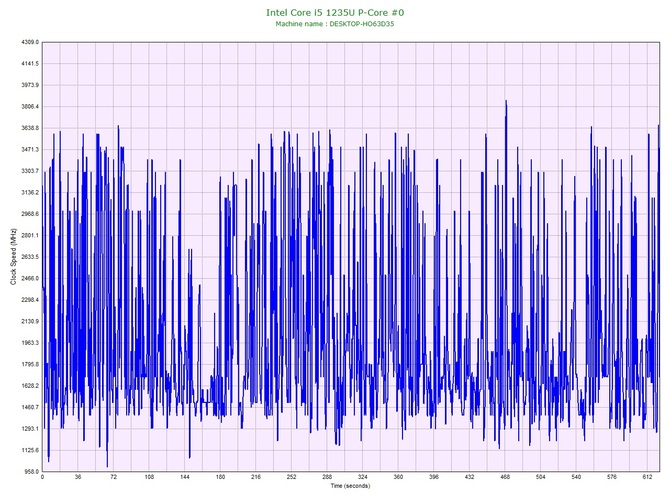Click the 468 tick on the time axis
The width and height of the screenshot is (670, 503).
505,477
